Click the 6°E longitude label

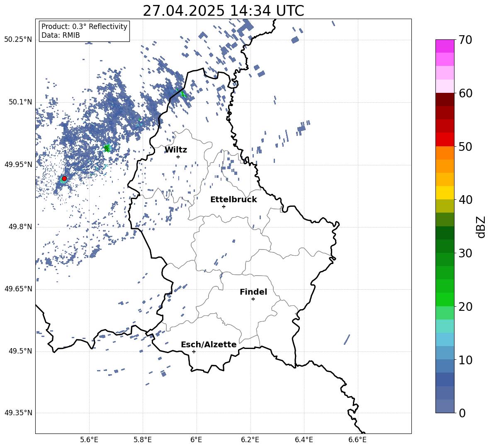click(x=196, y=440)
